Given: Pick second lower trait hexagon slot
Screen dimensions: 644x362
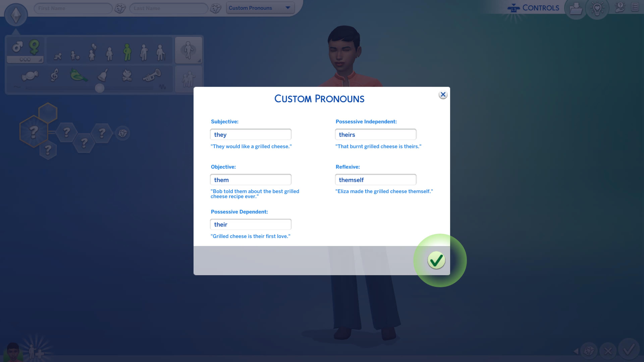Looking at the screenshot, I should click(84, 143).
